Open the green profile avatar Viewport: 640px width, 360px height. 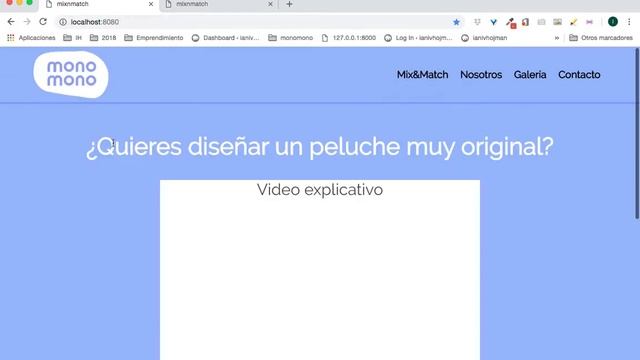613,22
